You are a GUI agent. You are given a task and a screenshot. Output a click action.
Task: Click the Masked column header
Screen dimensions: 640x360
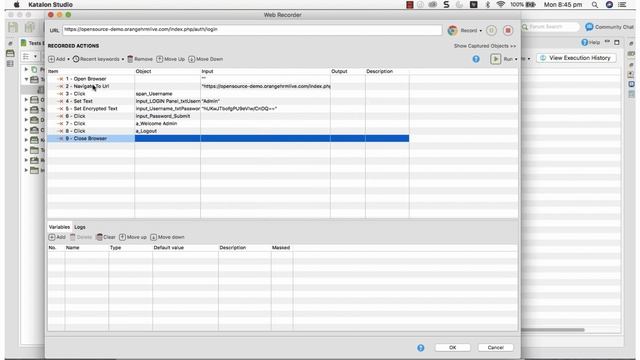click(x=282, y=248)
